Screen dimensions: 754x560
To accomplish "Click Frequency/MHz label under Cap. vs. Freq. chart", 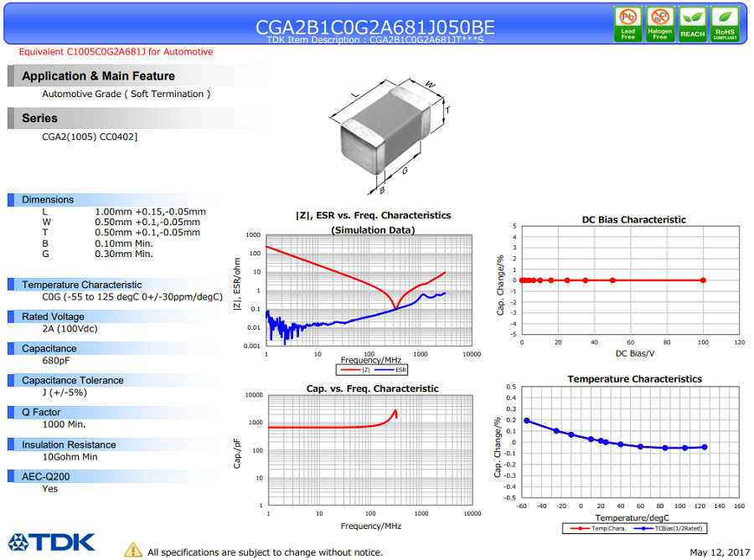I will click(x=371, y=527).
